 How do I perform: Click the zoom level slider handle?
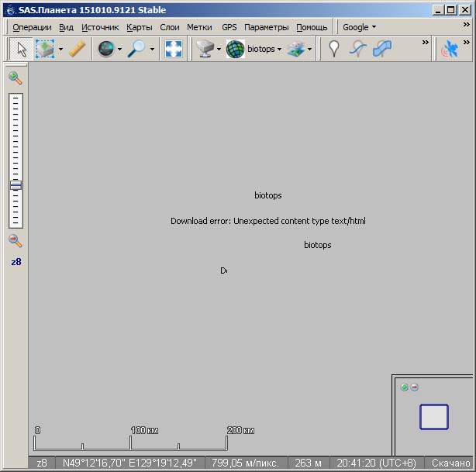coord(16,185)
